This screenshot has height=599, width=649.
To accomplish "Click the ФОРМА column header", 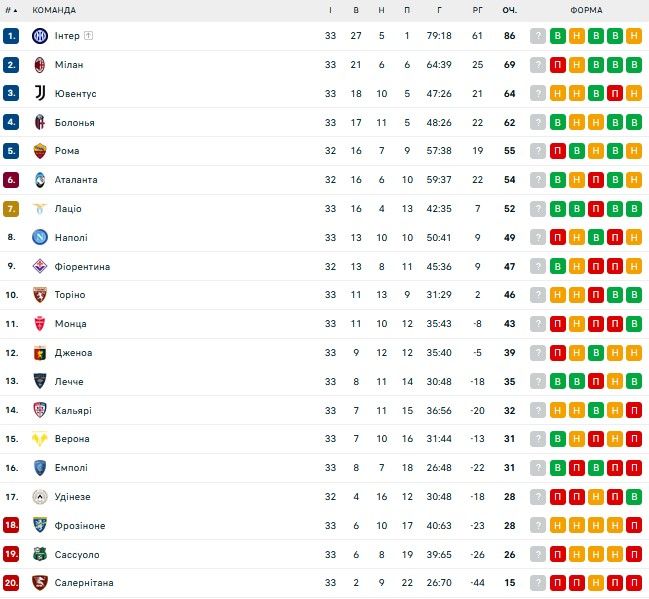I will click(x=586, y=10).
